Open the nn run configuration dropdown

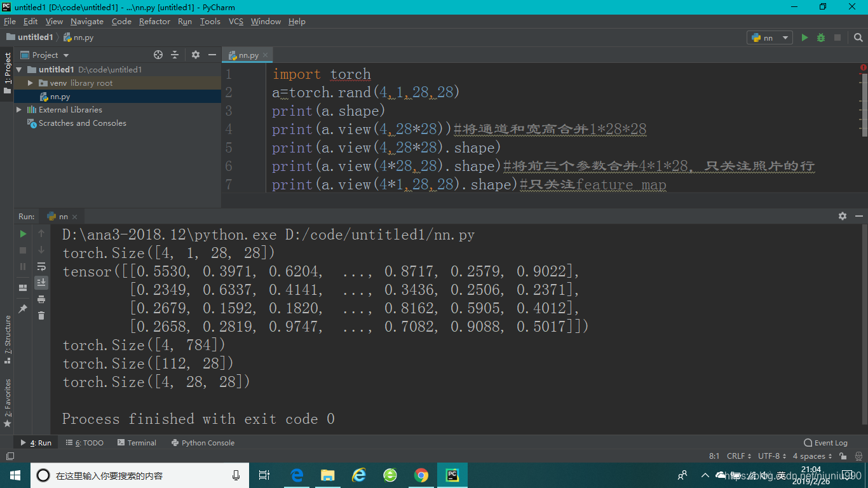(x=770, y=37)
